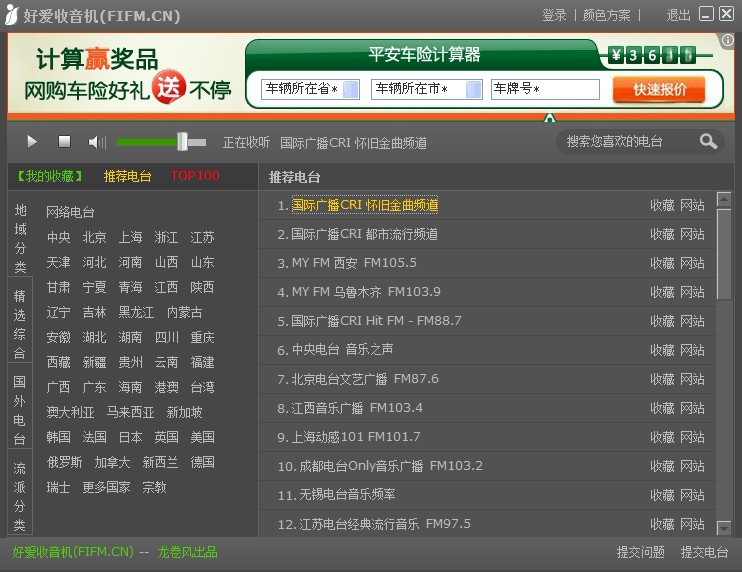The image size is (742, 572).
Task: Open the 车辆所在省 dropdown in ad
Action: 350,89
